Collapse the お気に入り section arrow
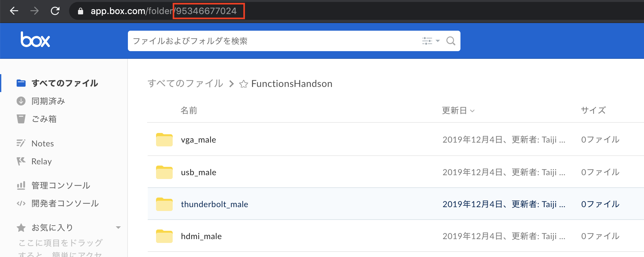 [118, 228]
